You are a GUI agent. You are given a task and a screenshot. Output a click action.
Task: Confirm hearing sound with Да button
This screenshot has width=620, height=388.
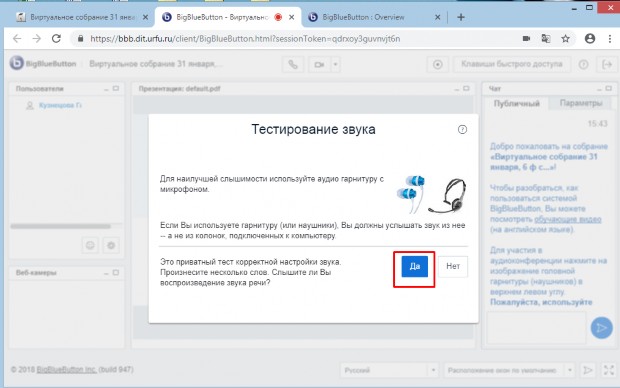coord(414,266)
